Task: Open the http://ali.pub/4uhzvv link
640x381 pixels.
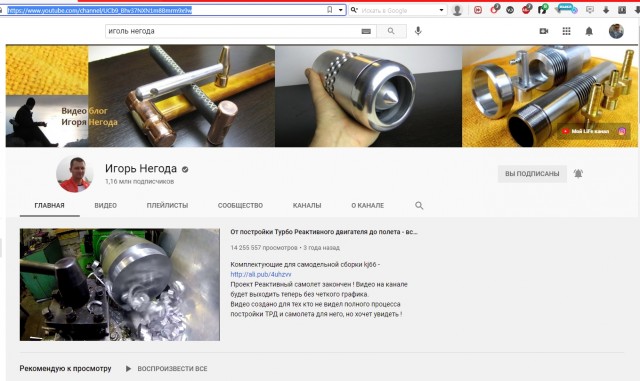Action: 261,274
